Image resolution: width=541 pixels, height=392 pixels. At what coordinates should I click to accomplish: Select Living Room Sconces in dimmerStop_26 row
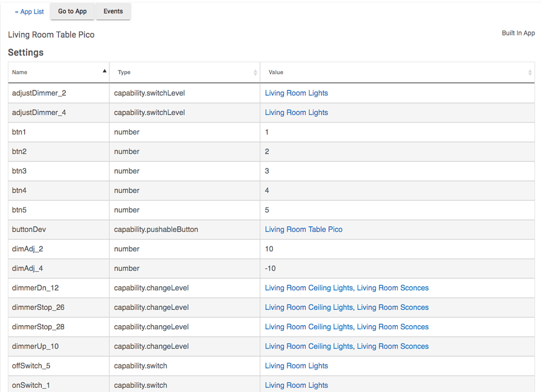pos(393,307)
